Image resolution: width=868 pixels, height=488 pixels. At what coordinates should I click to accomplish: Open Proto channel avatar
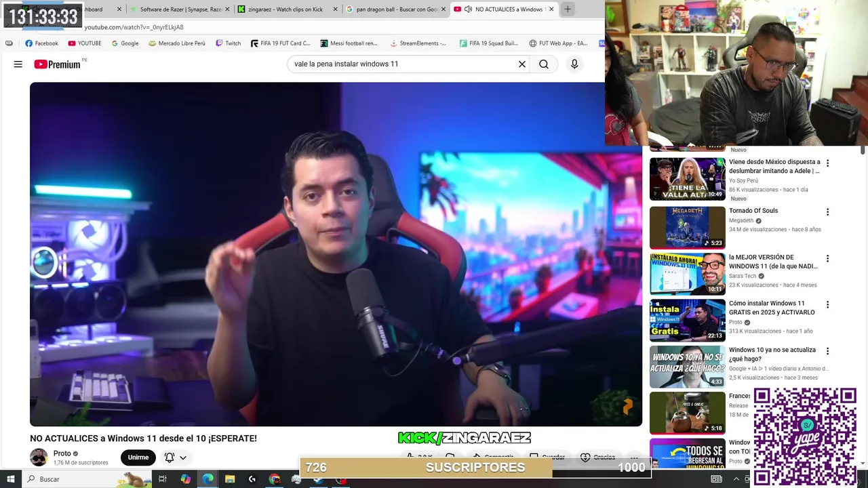(39, 457)
